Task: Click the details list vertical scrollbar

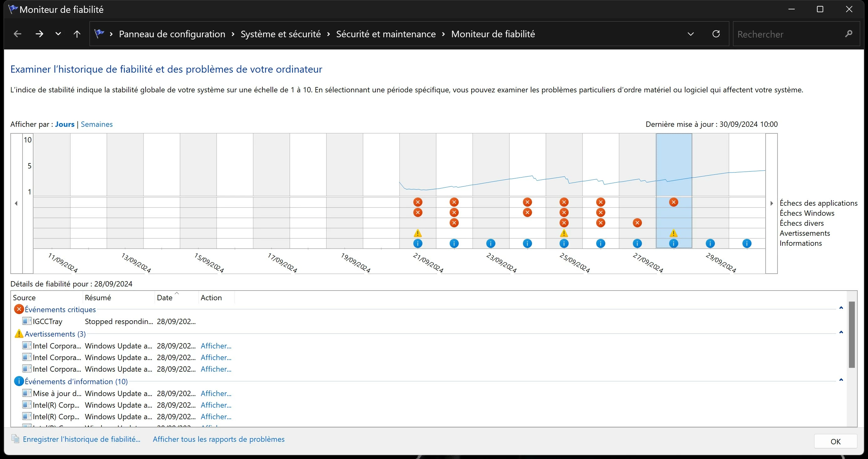Action: (x=851, y=335)
